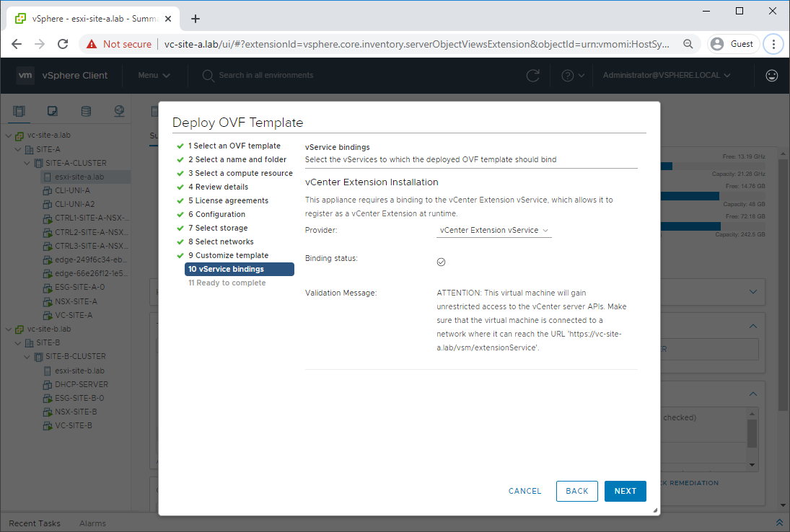Select the CLI-UNI-A2 virtual machine
This screenshot has height=532, width=790.
pyautogui.click(x=74, y=204)
